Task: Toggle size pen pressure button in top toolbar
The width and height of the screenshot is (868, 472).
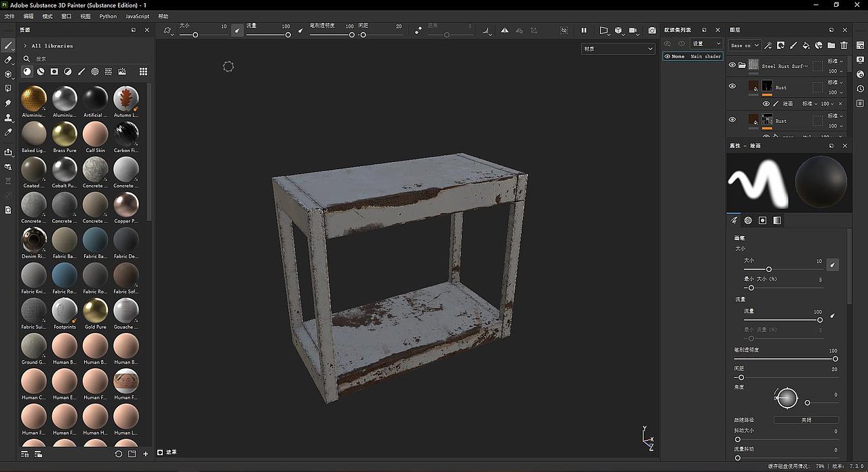Action: click(x=237, y=31)
